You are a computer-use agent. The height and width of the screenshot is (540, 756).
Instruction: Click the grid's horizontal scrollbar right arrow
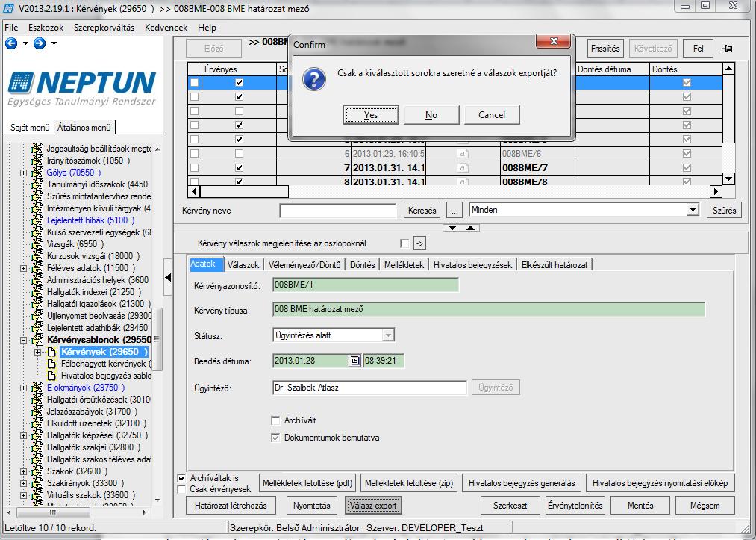tap(716, 192)
